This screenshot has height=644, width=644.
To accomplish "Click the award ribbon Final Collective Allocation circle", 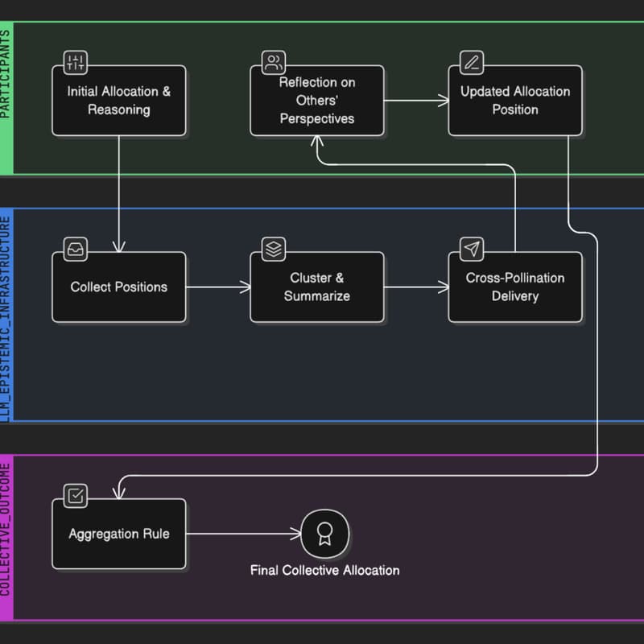I will [x=325, y=534].
